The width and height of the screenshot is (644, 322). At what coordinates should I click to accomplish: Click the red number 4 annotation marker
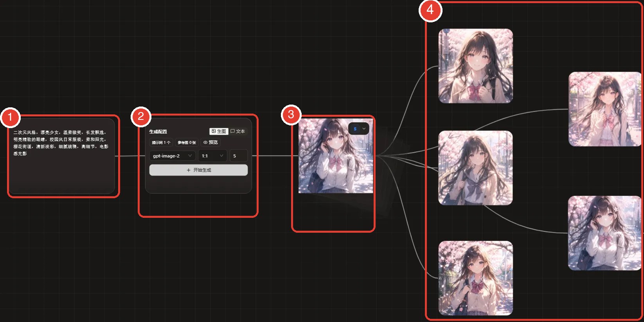point(430,9)
